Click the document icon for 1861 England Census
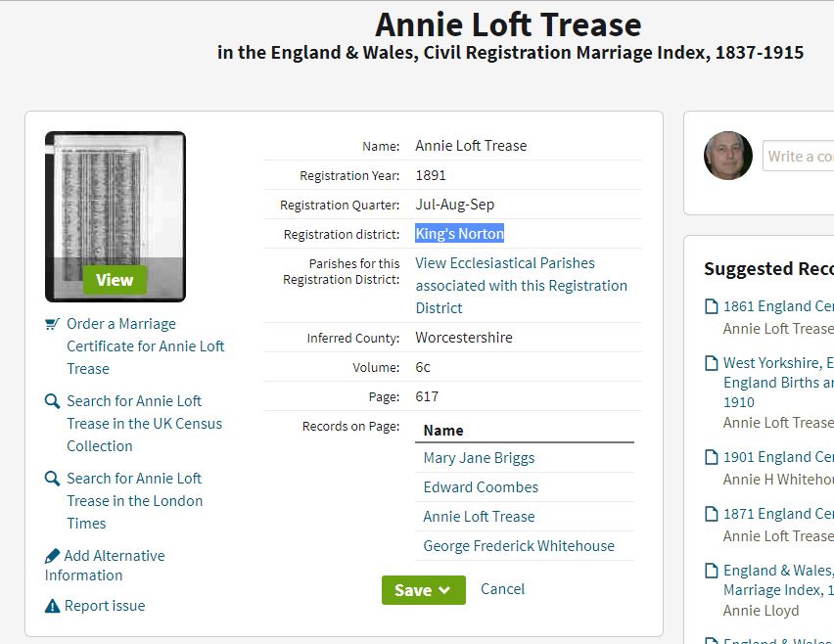 tap(711, 307)
